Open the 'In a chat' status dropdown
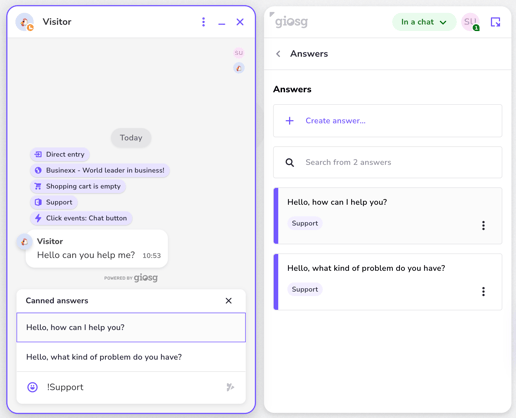 coord(424,22)
